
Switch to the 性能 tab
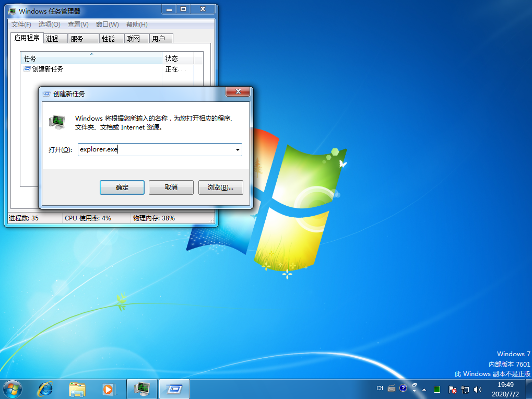(x=110, y=38)
